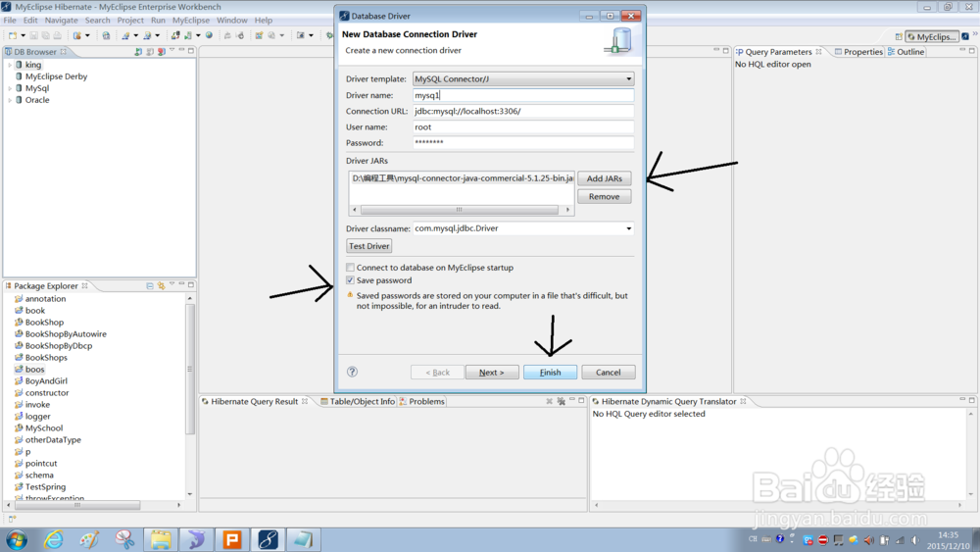Select the mysql-connector JAR entry in list
The height and width of the screenshot is (552, 980).
tap(463, 178)
